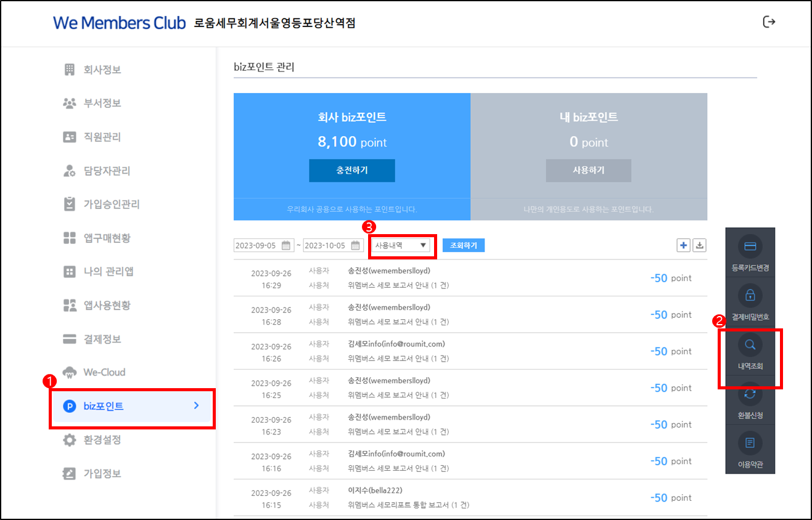
Task: Open the start date calendar picker
Action: point(286,245)
